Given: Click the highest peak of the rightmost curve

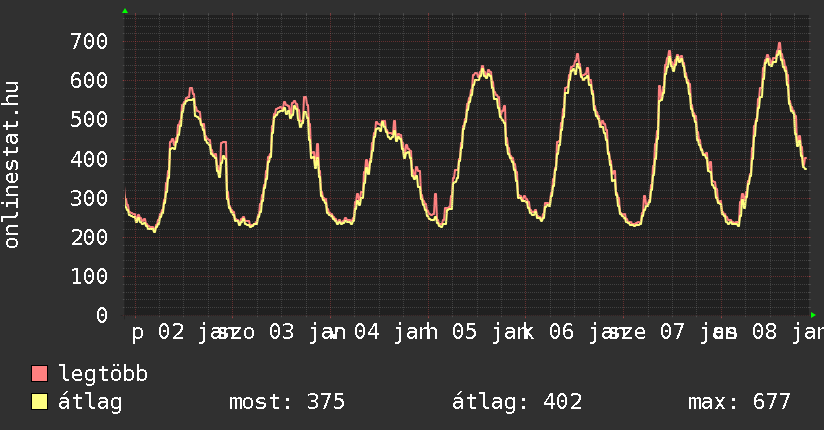Looking at the screenshot, I should click(779, 44).
